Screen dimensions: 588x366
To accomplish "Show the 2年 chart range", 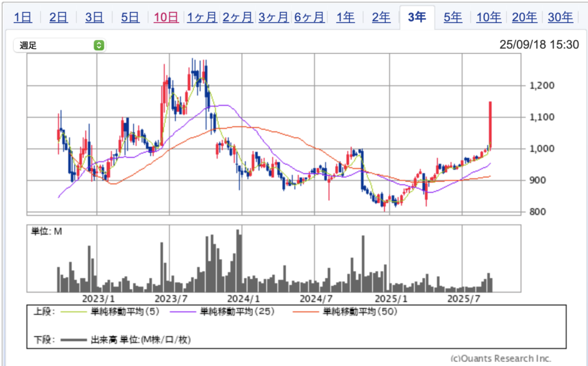I will [381, 17].
